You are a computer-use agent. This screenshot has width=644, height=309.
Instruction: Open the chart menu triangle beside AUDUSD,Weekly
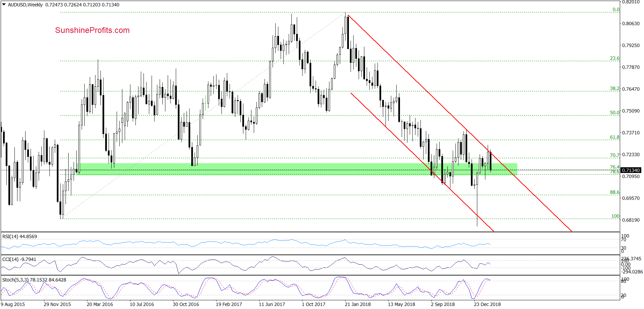4,5
